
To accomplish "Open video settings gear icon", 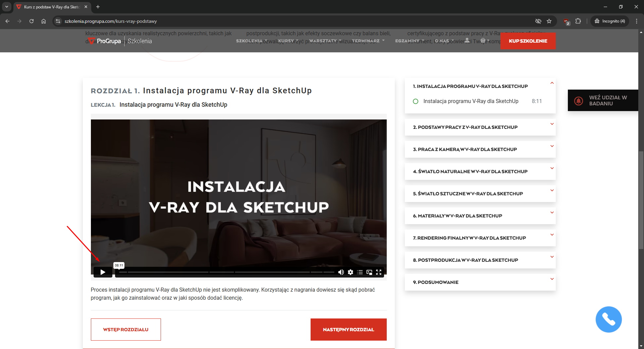I will point(351,272).
